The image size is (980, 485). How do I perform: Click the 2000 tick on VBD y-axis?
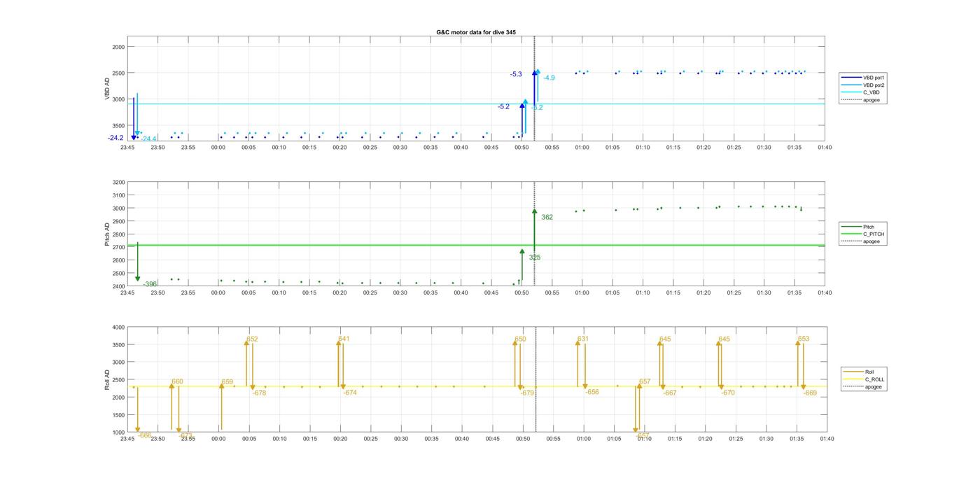(x=118, y=47)
